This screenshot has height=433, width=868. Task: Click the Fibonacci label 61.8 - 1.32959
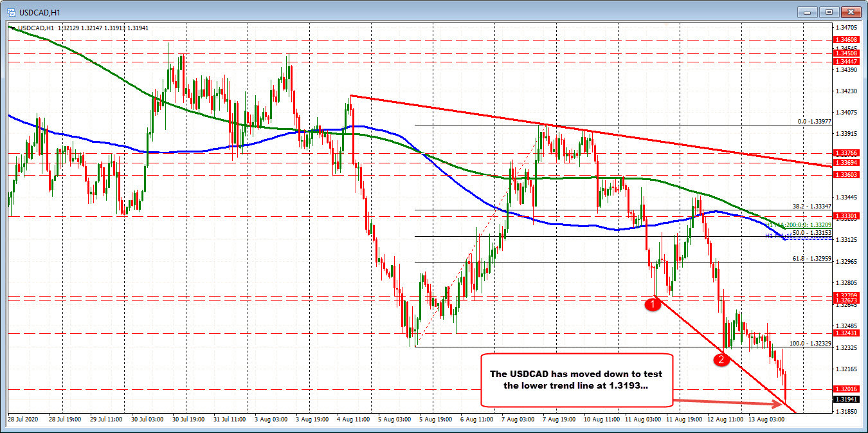pos(812,259)
